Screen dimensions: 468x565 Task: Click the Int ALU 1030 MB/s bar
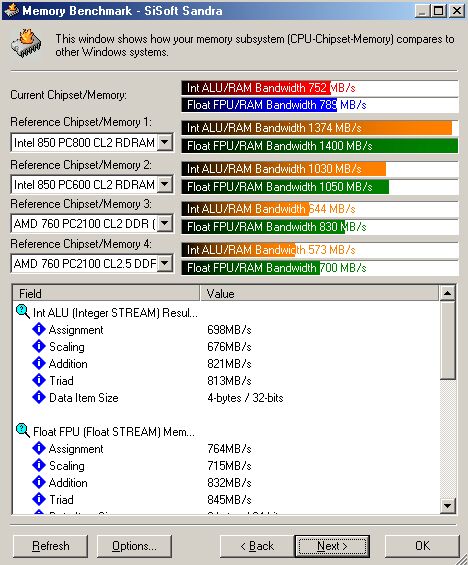(x=284, y=169)
